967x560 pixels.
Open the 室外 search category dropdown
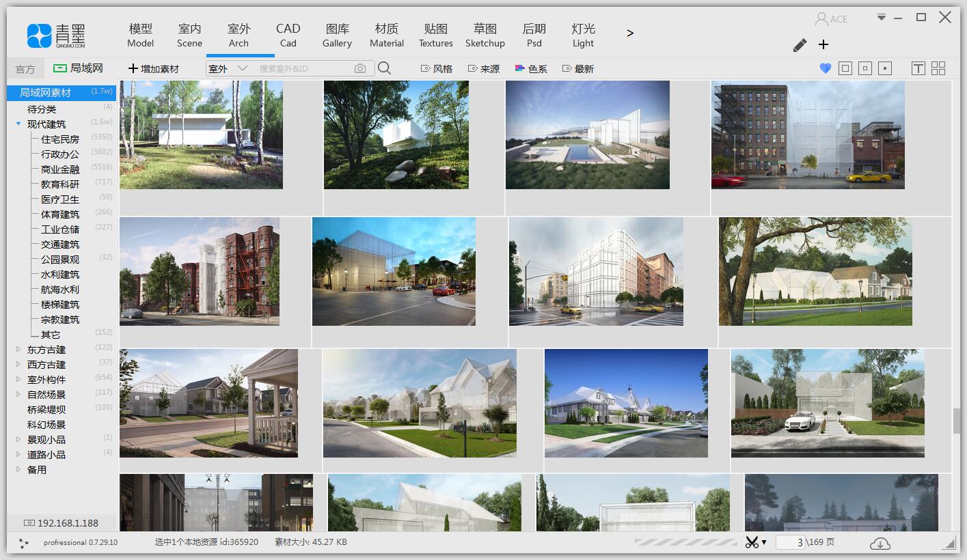point(228,68)
